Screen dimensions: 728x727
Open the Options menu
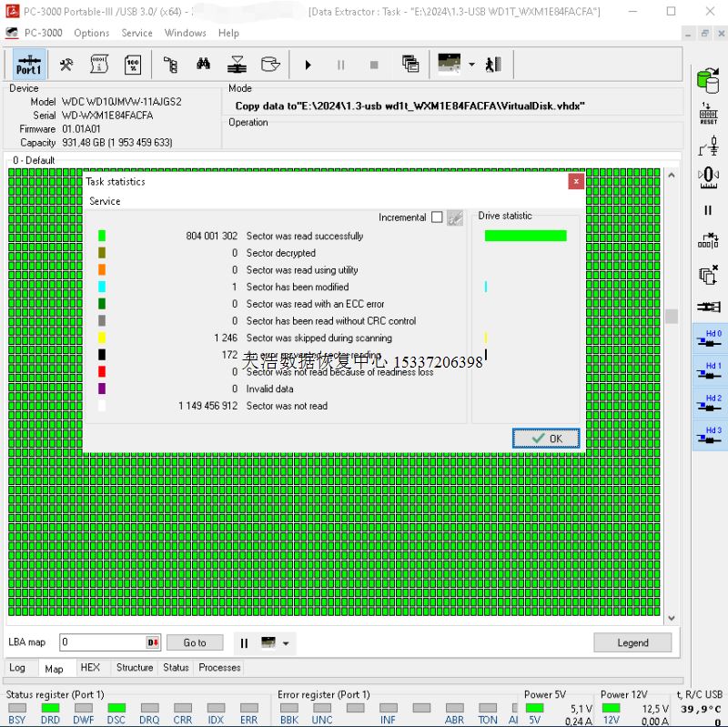pyautogui.click(x=91, y=33)
